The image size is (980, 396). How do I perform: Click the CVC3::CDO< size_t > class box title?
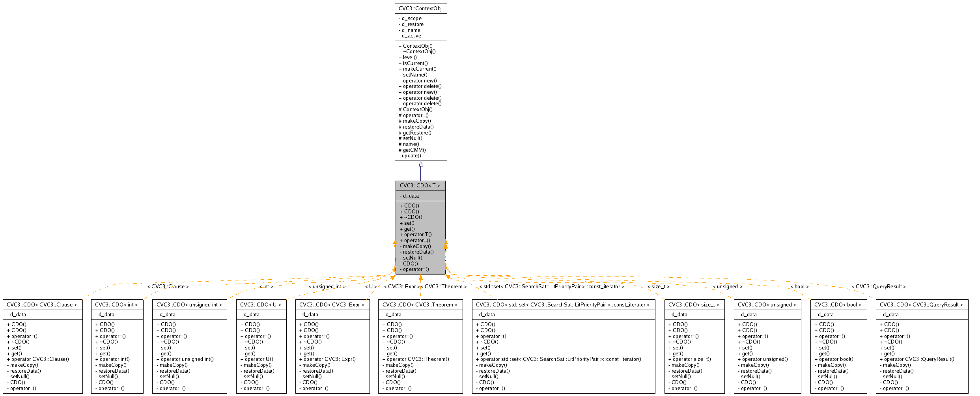point(694,305)
